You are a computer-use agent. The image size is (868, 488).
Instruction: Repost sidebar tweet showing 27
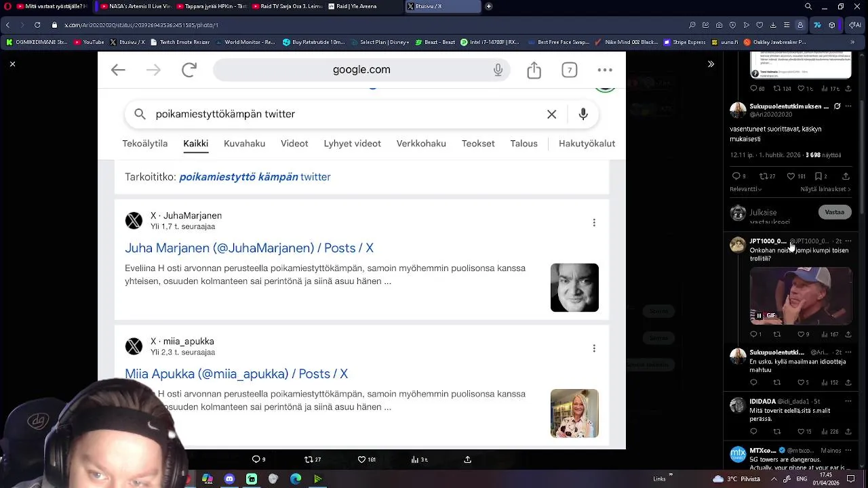[x=764, y=176]
